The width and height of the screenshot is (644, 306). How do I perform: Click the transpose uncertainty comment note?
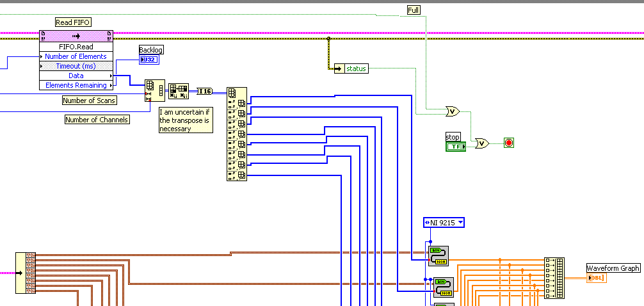pyautogui.click(x=185, y=120)
